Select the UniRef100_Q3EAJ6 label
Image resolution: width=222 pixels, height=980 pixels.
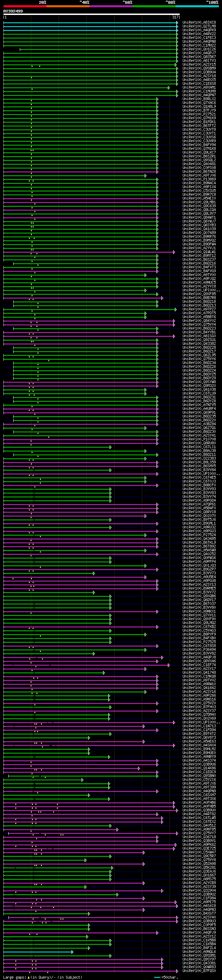[x=199, y=871]
